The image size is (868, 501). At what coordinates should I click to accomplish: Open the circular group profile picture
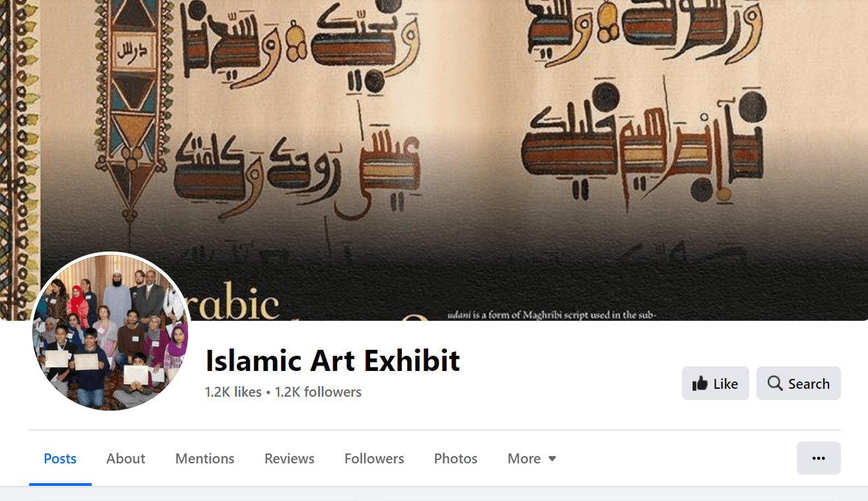tap(111, 332)
